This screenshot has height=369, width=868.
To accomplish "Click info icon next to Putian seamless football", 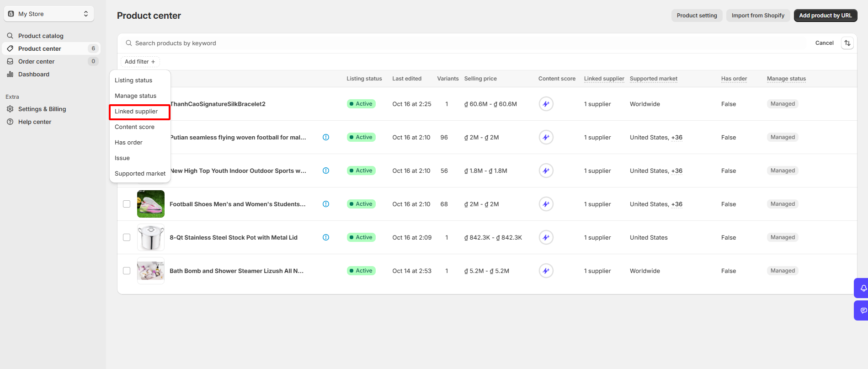I will point(326,137).
